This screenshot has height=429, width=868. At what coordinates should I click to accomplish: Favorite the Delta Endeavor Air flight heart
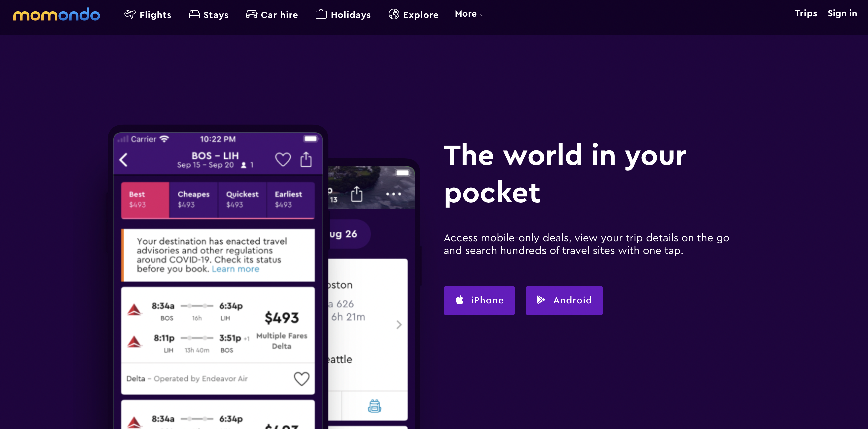point(301,379)
